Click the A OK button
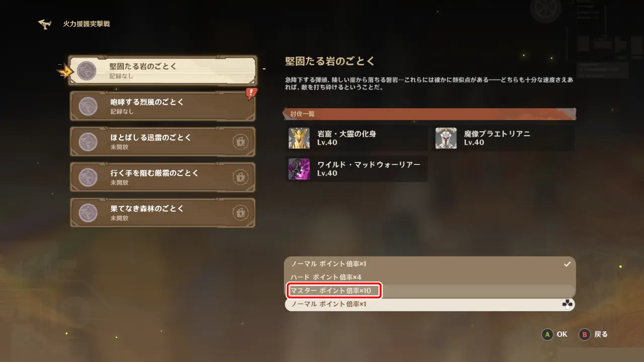The image size is (644, 362). click(x=554, y=334)
